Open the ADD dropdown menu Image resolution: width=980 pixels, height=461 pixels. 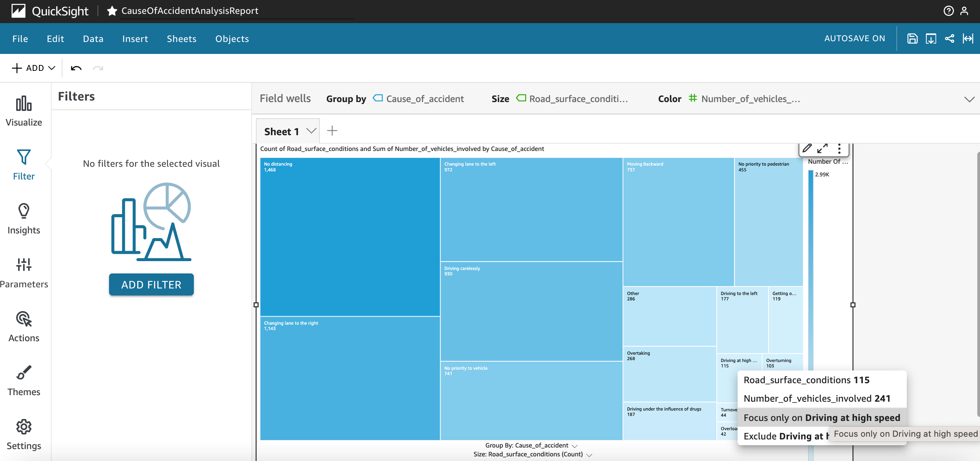(34, 68)
